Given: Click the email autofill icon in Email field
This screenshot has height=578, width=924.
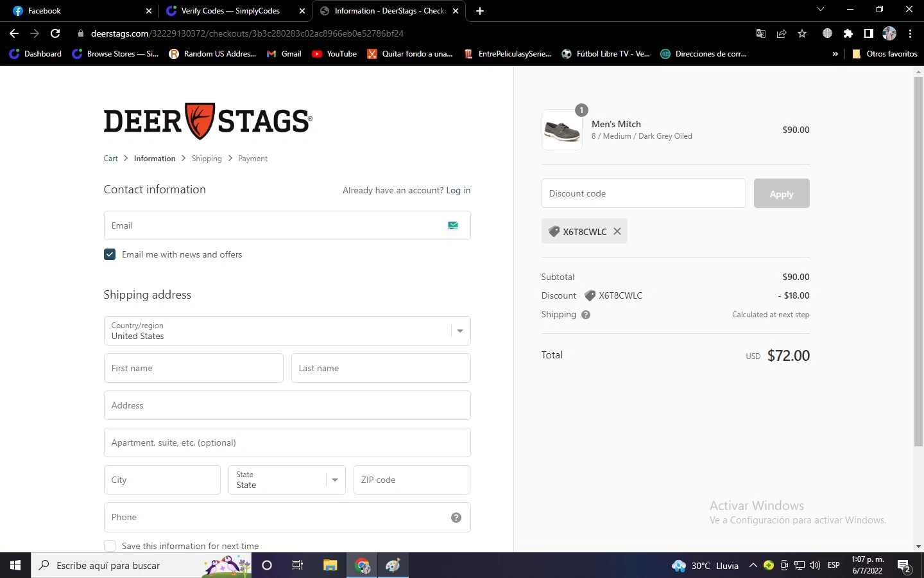Looking at the screenshot, I should click(453, 225).
